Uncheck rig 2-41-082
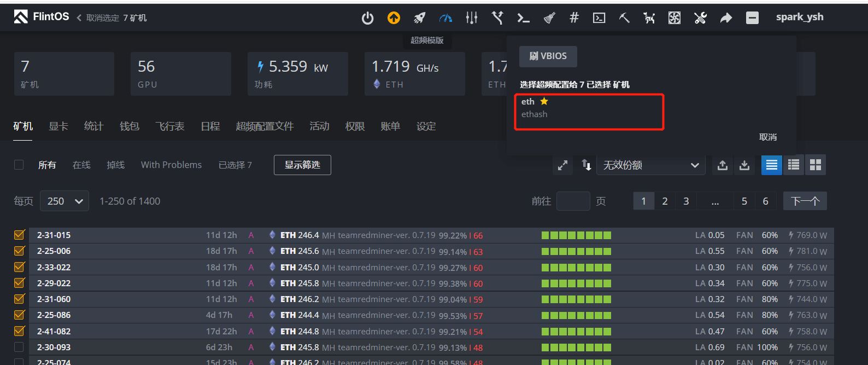Viewport: 868px width, 365px height. pyautogui.click(x=19, y=331)
